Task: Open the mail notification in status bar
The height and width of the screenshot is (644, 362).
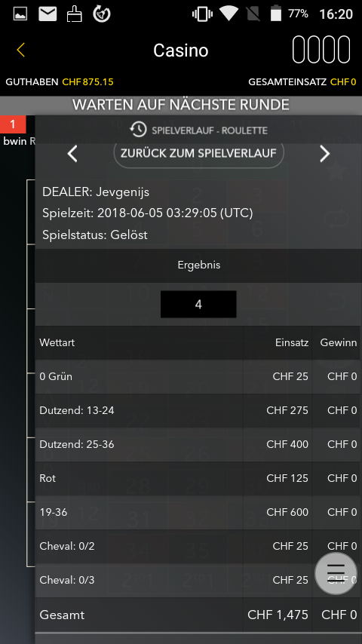Action: tap(48, 14)
